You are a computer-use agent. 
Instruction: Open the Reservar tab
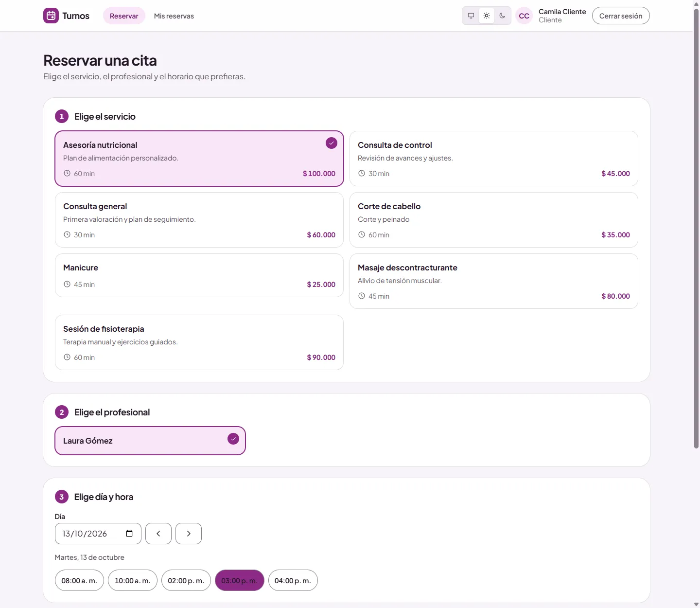124,16
